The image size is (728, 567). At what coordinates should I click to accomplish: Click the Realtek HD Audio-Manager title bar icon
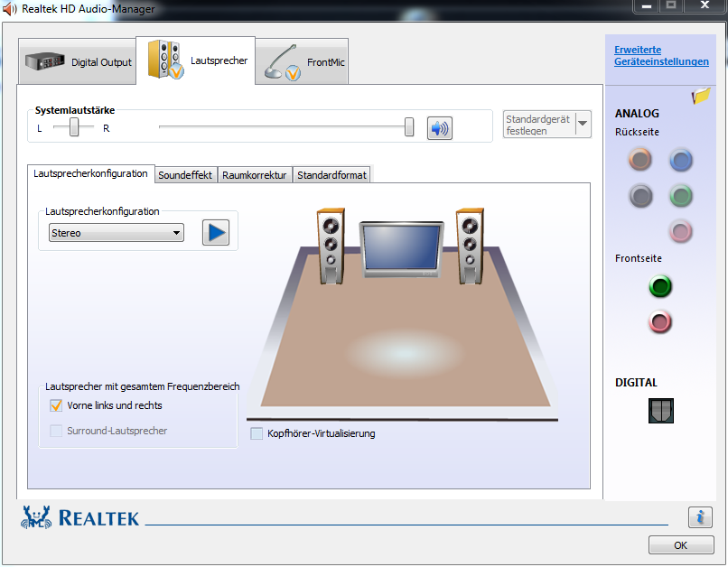coord(9,9)
